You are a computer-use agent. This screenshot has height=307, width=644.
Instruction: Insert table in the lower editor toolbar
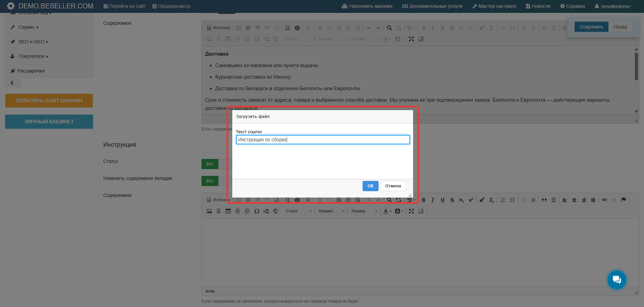point(228,211)
